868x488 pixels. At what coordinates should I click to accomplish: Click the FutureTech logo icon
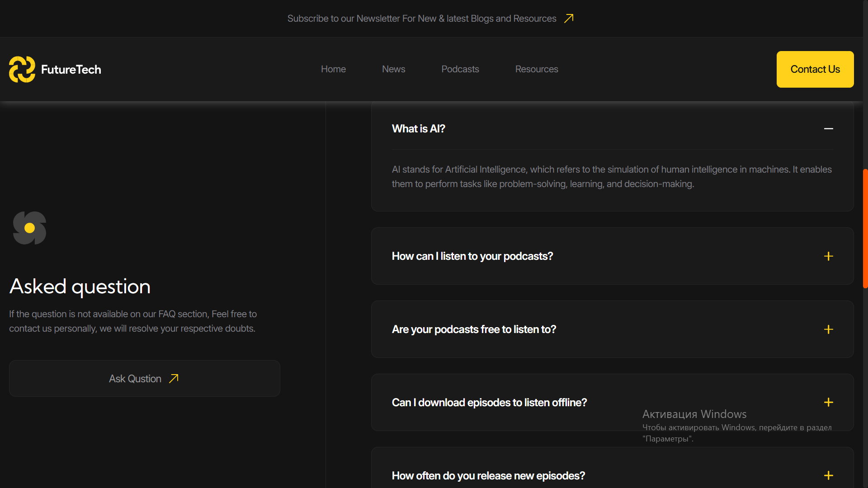tap(22, 69)
